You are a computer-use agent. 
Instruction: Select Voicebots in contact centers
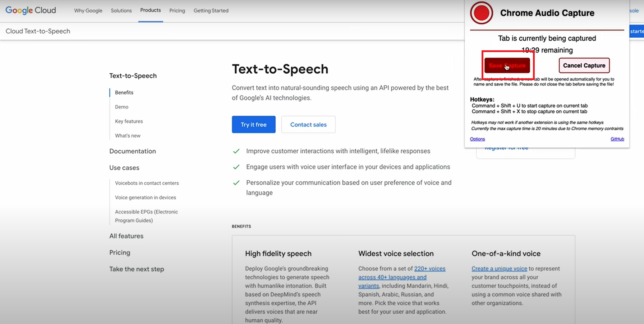(147, 183)
